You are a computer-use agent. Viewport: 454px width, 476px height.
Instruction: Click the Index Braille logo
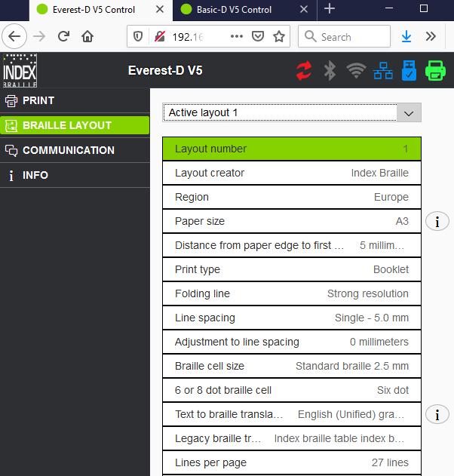pyautogui.click(x=20, y=70)
